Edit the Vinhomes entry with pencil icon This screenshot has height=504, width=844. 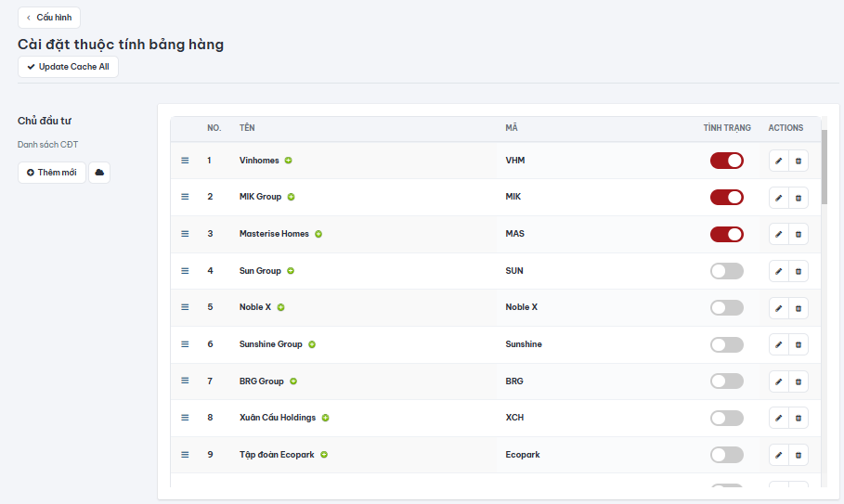pos(778,161)
